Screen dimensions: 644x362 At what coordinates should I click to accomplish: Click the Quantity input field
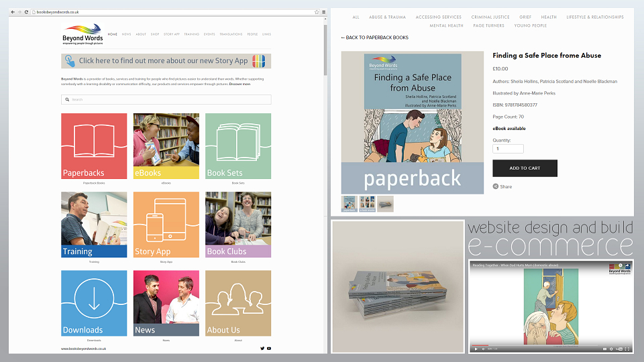tap(508, 149)
